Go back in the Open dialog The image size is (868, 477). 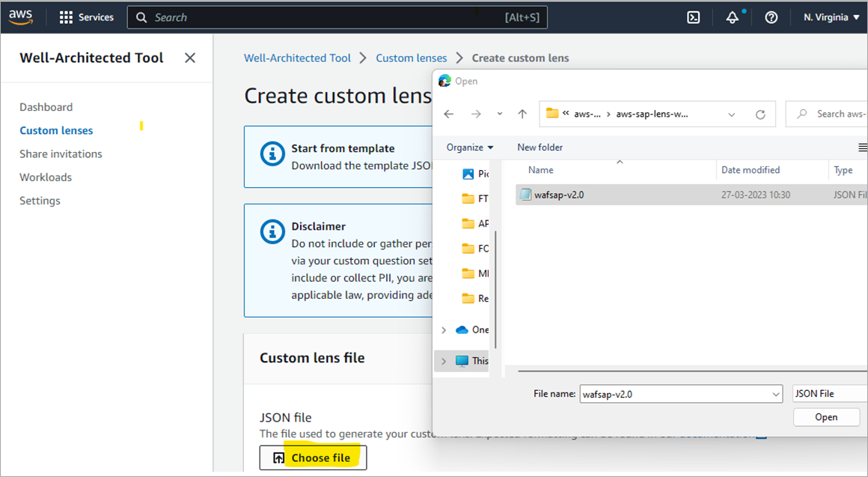pos(449,114)
